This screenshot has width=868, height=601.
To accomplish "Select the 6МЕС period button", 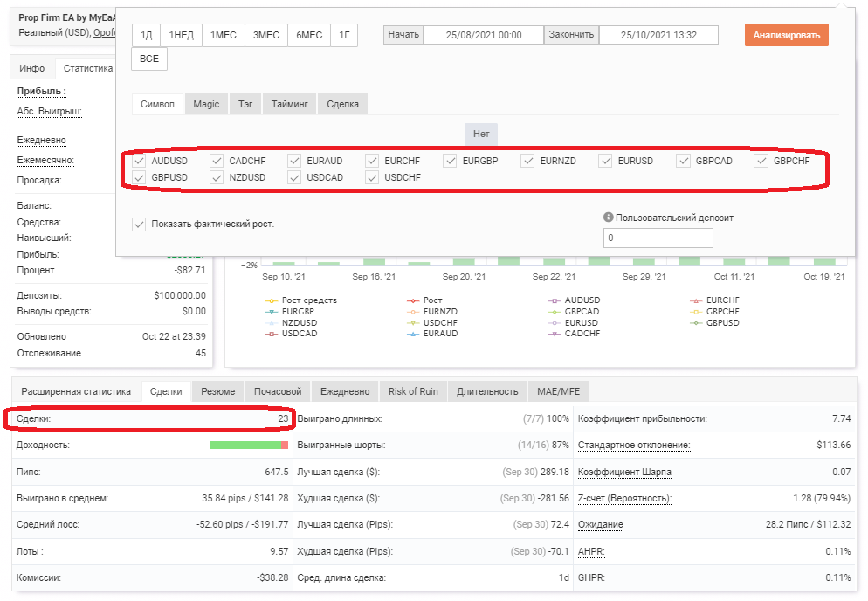I will pyautogui.click(x=309, y=36).
